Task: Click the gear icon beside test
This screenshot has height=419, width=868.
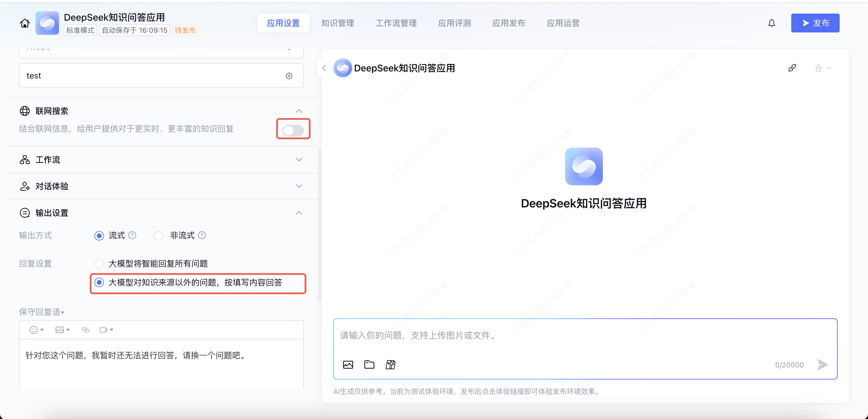Action: [289, 76]
